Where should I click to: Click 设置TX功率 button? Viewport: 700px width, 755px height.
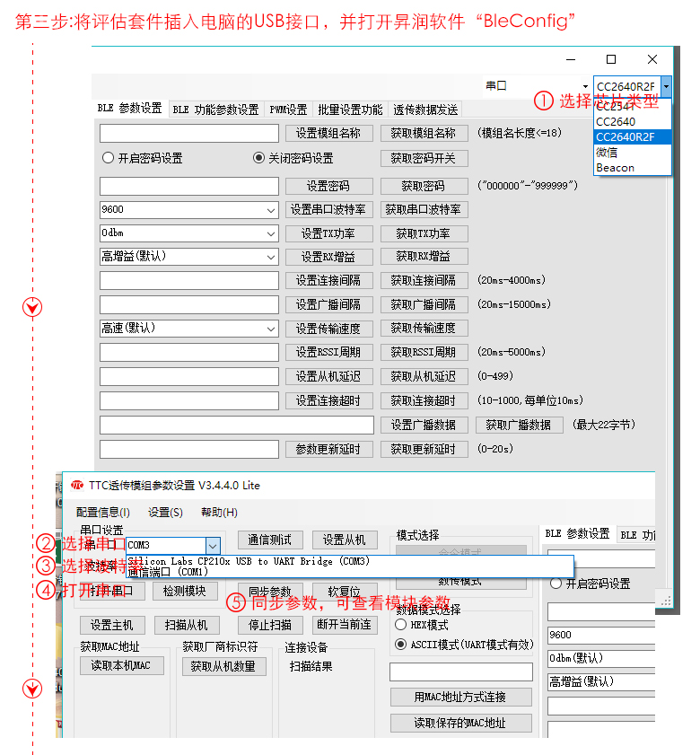[328, 234]
